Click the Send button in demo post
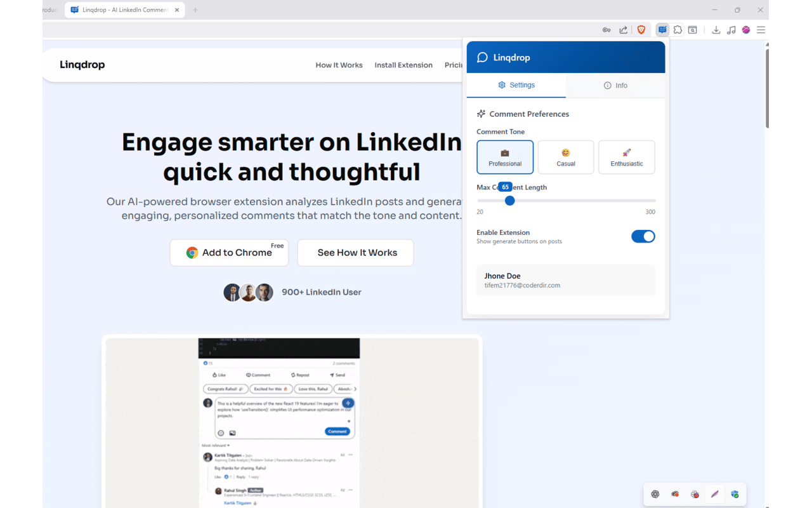Viewport: 812px width, 508px height. pos(337,375)
